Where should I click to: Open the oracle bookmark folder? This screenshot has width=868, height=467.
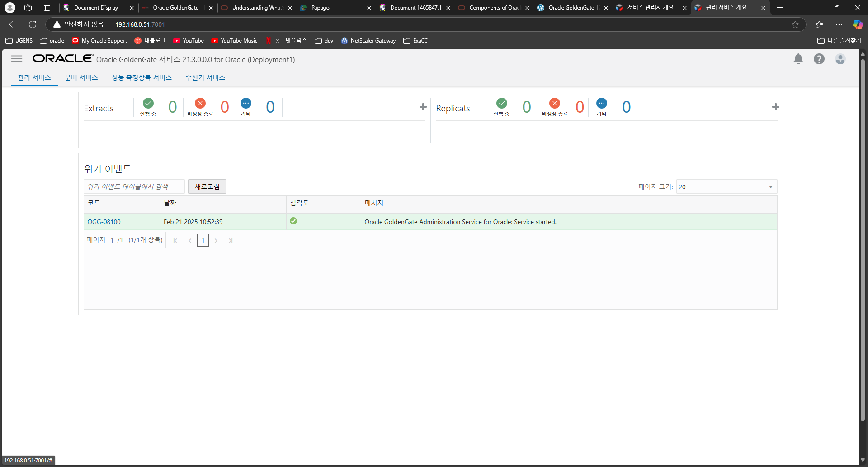[52, 41]
